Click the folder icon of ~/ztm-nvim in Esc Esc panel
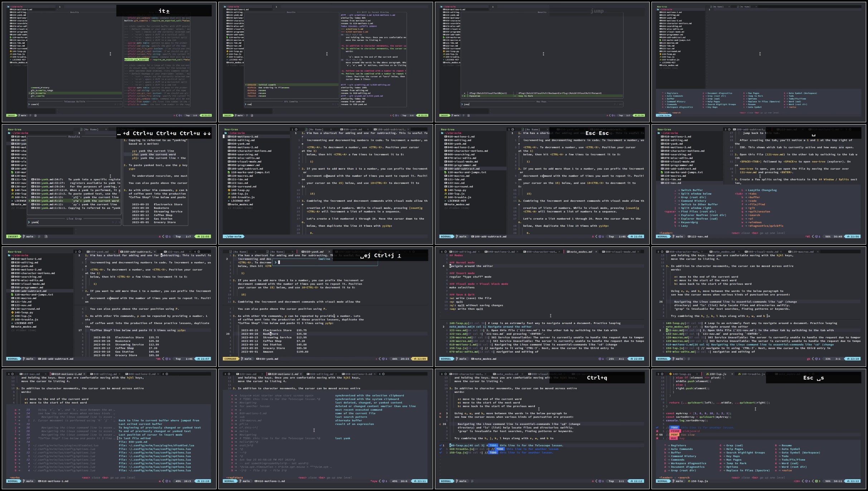 pos(442,133)
